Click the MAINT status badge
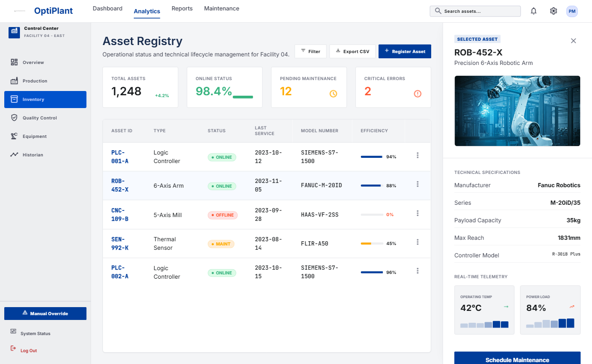This screenshot has width=592, height=364. (221, 244)
